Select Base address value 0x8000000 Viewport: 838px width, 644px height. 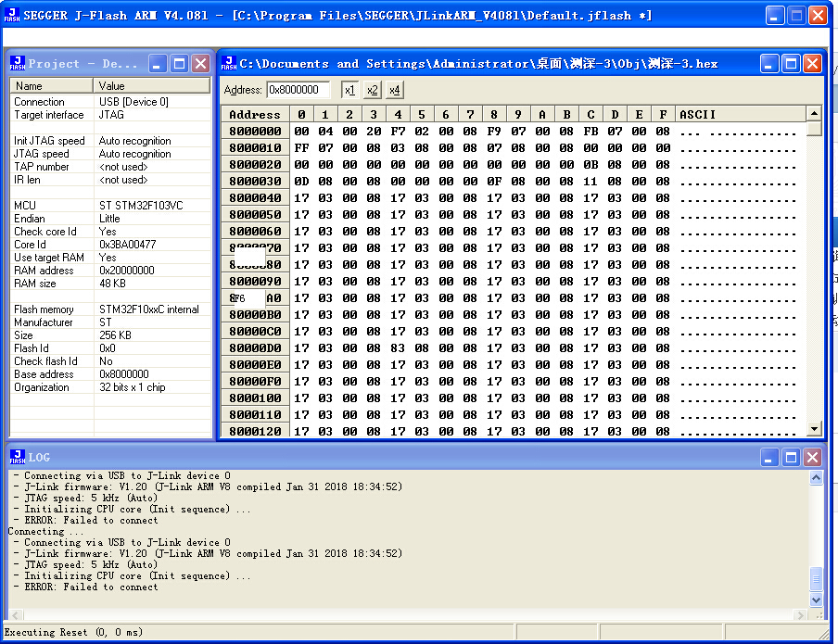click(x=124, y=374)
